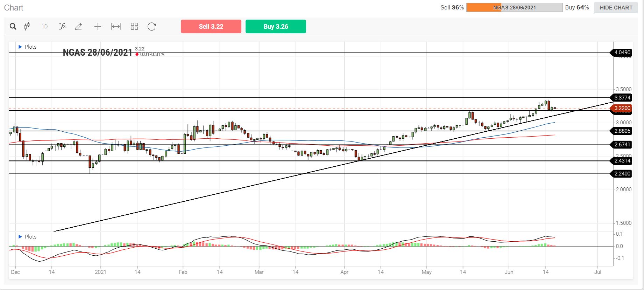
Task: Click the May label on time axis
Action: tap(427, 272)
